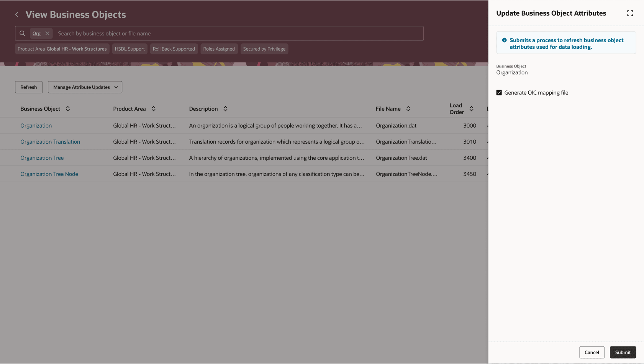Open the Organization Tree Node link

pyautogui.click(x=49, y=174)
